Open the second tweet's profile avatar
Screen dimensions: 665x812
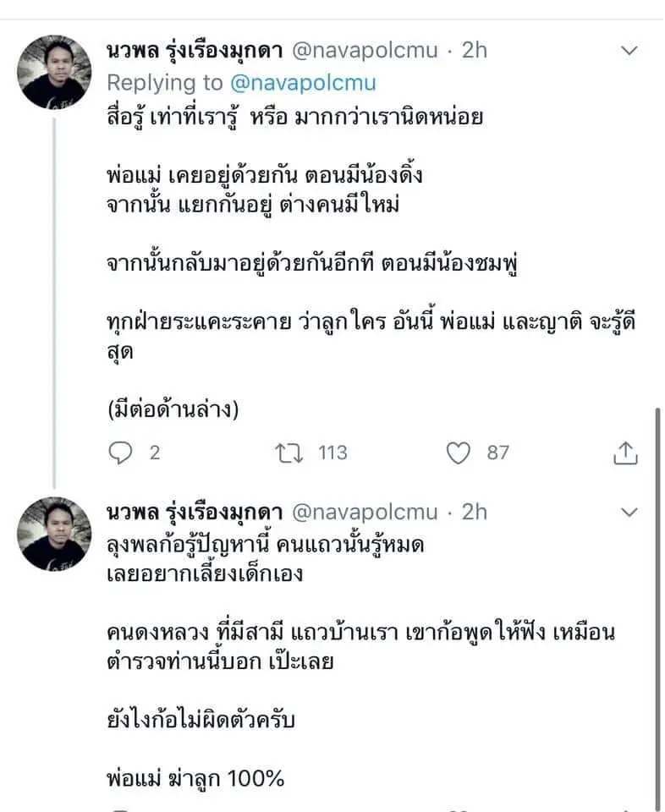point(55,534)
